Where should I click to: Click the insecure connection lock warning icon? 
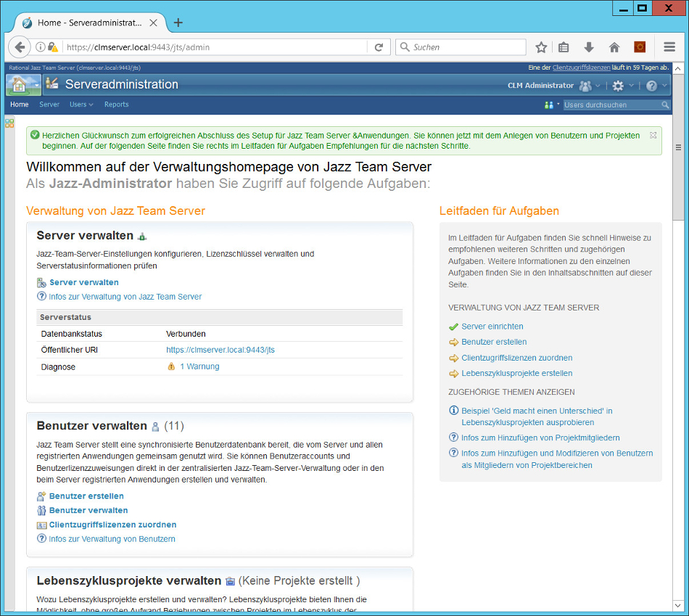53,46
